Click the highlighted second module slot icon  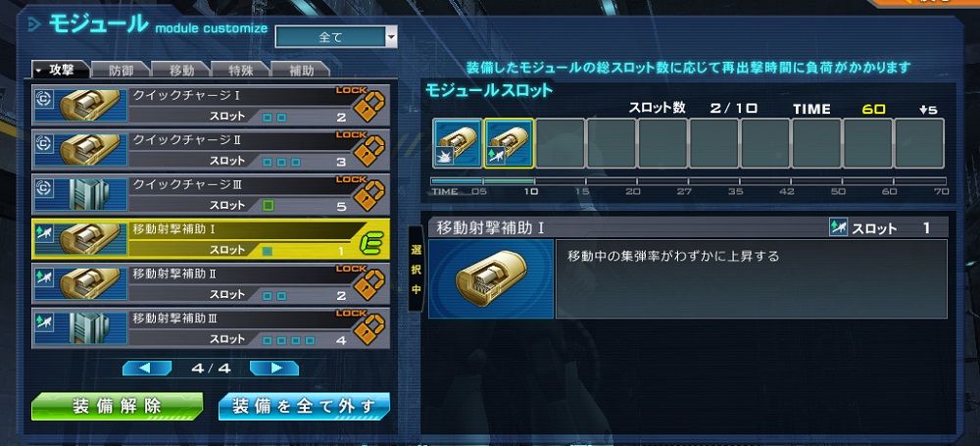pos(509,143)
